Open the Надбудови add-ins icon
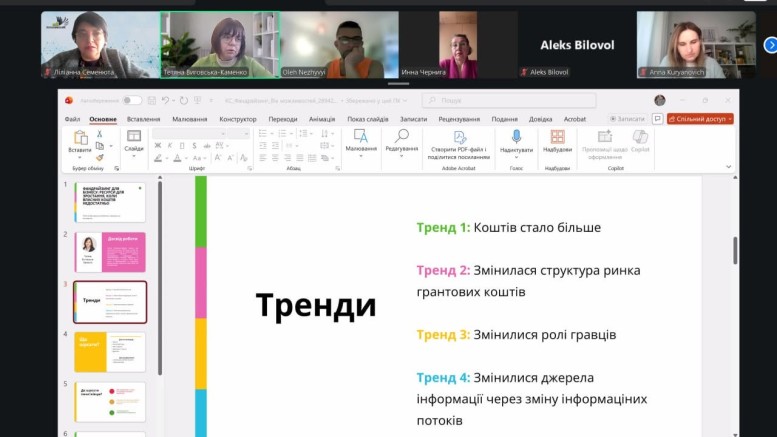Screen dimensions: 777x437 (557, 136)
